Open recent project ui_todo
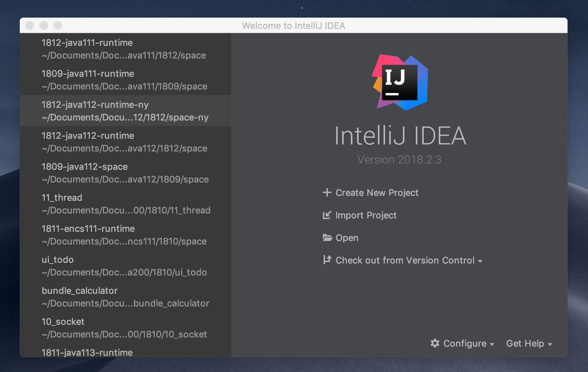588x372 pixels. [x=125, y=266]
